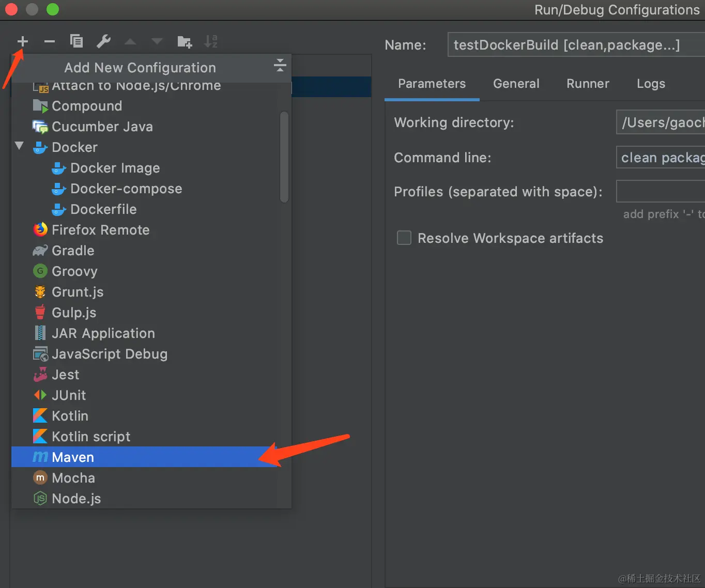Click the collapse icon in popup header
The width and height of the screenshot is (705, 588).
pos(280,65)
